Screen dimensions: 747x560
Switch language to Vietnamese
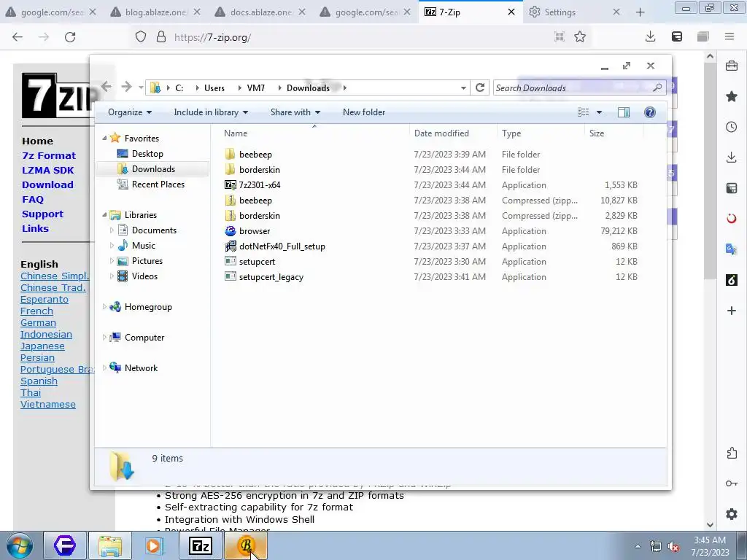47,404
